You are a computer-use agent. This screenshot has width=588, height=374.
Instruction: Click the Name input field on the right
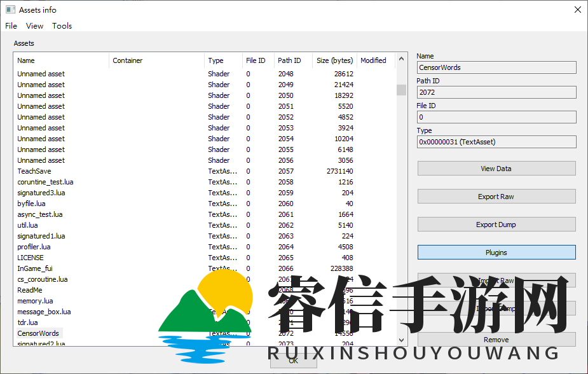(x=496, y=67)
